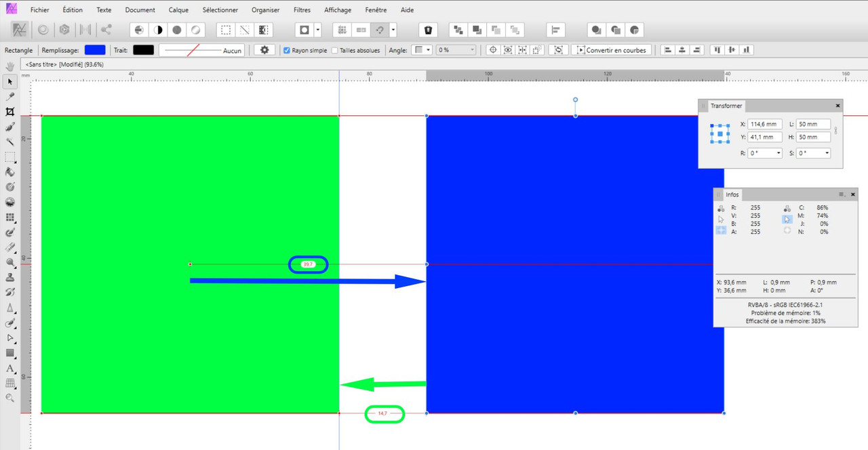Open the Aide menu
The height and width of the screenshot is (450, 868).
407,10
